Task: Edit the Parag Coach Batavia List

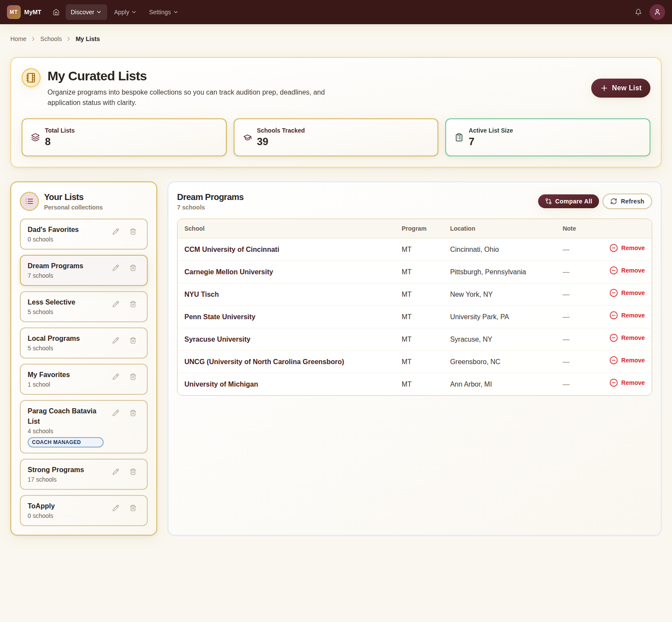Action: coord(116,413)
